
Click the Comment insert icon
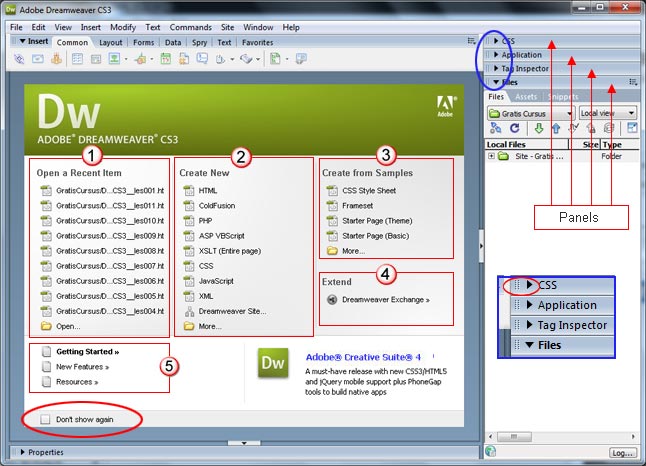[x=202, y=59]
